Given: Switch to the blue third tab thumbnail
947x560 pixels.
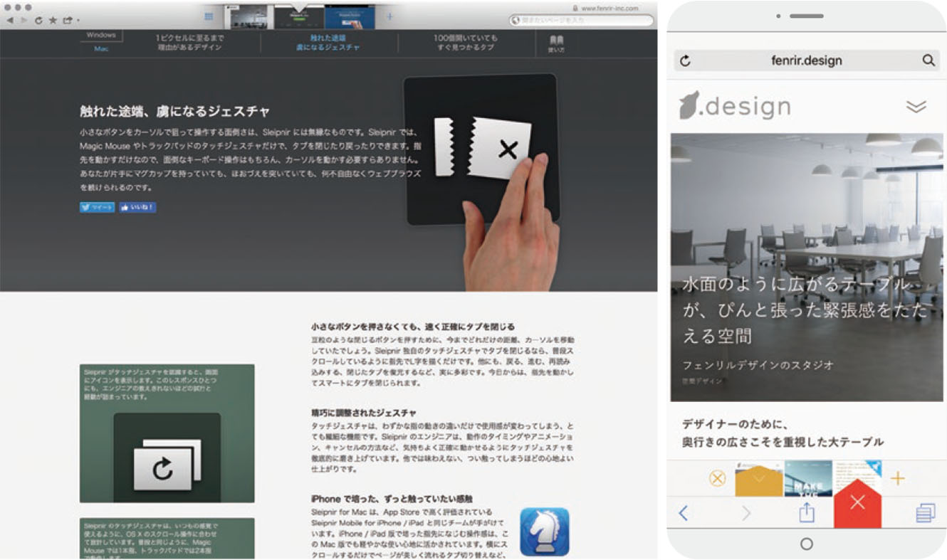Looking at the screenshot, I should tap(350, 17).
